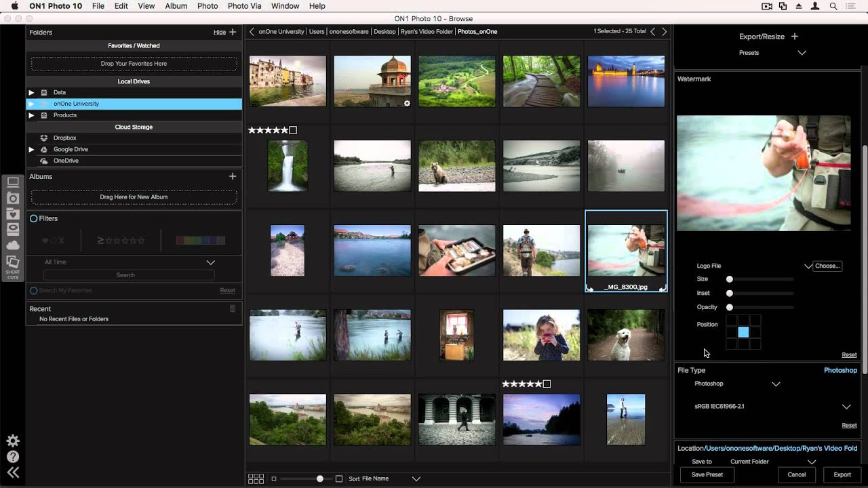
Task: Open Sort File Name dropdown
Action: click(x=416, y=479)
